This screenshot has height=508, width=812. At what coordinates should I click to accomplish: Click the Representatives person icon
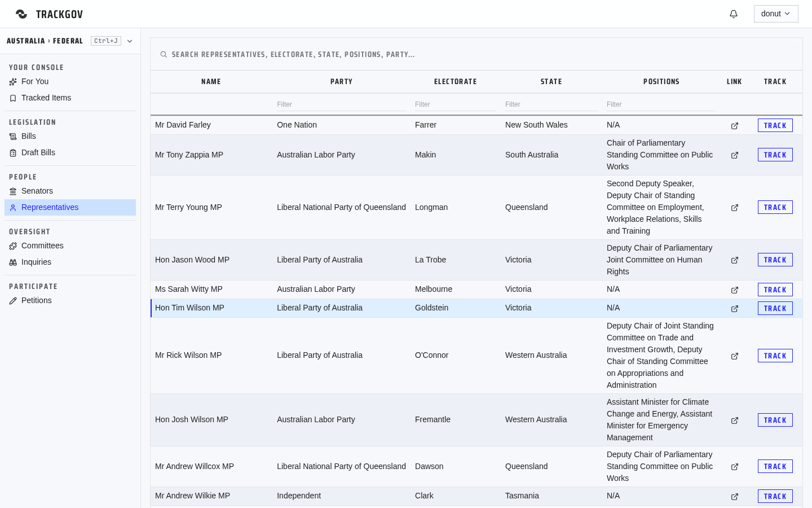click(13, 208)
